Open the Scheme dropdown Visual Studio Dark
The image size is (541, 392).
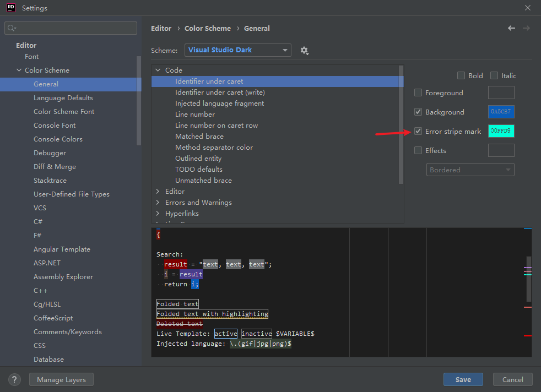pyautogui.click(x=238, y=50)
